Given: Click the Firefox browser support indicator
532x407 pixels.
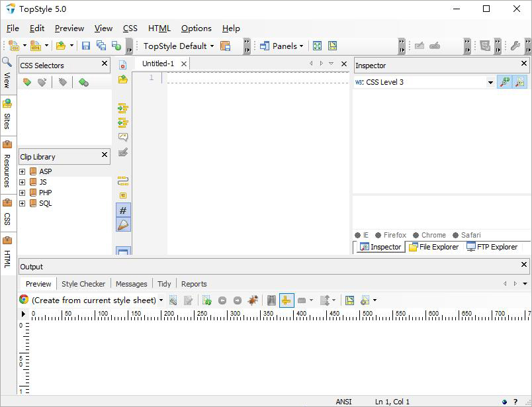Looking at the screenshot, I should [390, 235].
